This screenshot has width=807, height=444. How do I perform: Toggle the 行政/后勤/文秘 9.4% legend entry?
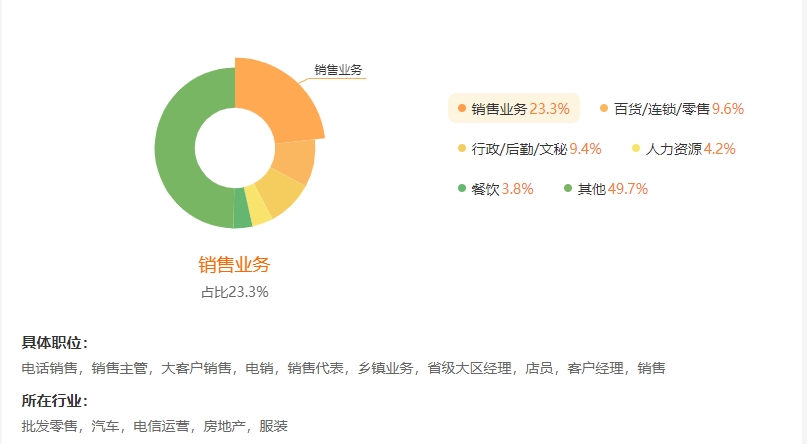point(530,149)
